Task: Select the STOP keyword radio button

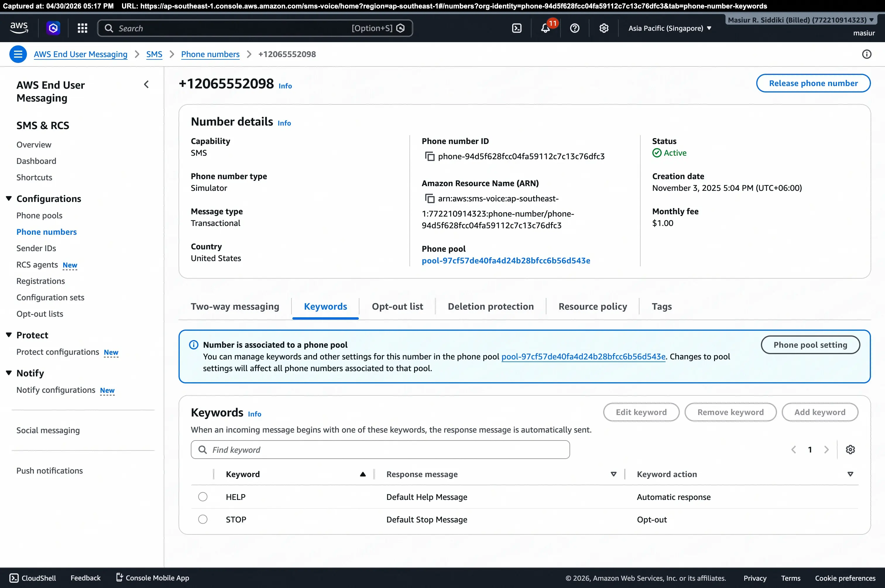Action: (203, 520)
